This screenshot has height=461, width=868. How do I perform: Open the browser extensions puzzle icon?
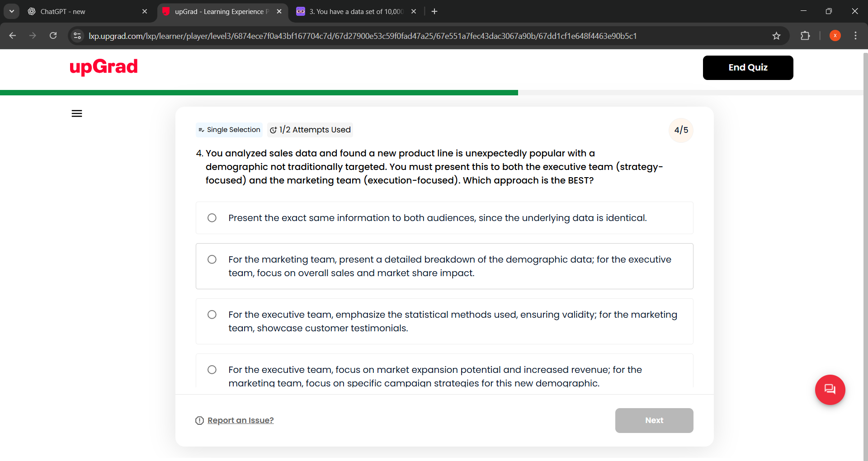pyautogui.click(x=805, y=36)
